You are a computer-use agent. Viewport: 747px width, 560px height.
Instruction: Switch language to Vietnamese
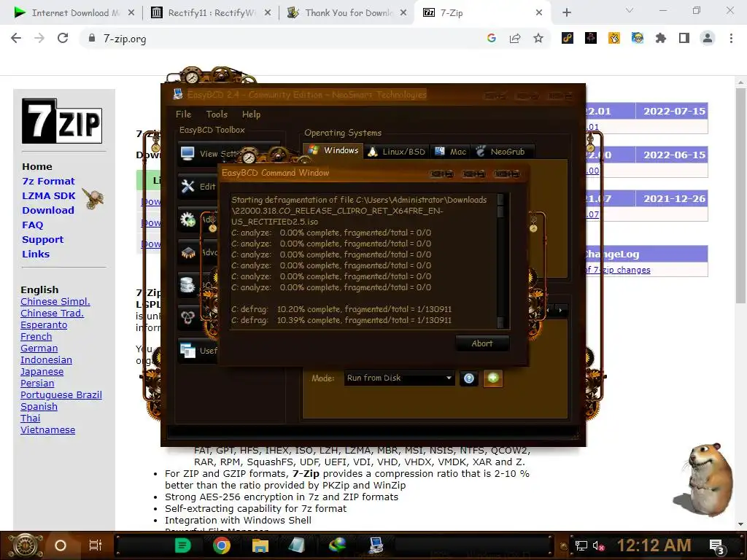pyautogui.click(x=47, y=430)
